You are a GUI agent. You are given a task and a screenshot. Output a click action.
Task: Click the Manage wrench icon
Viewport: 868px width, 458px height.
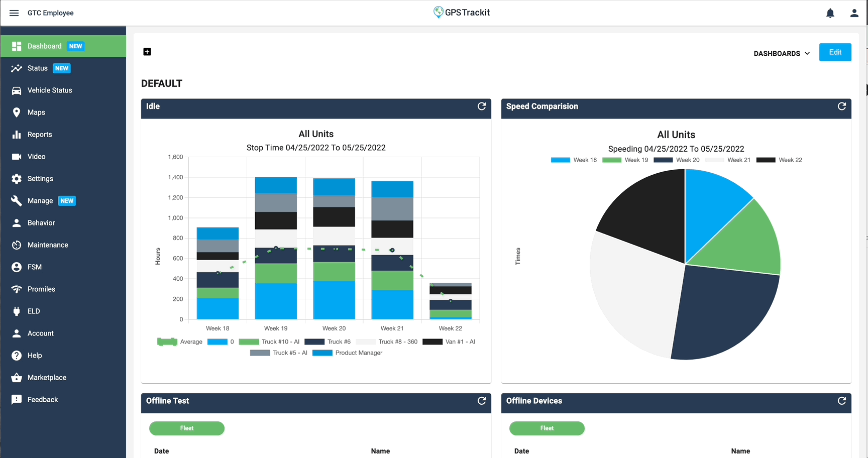point(17,201)
